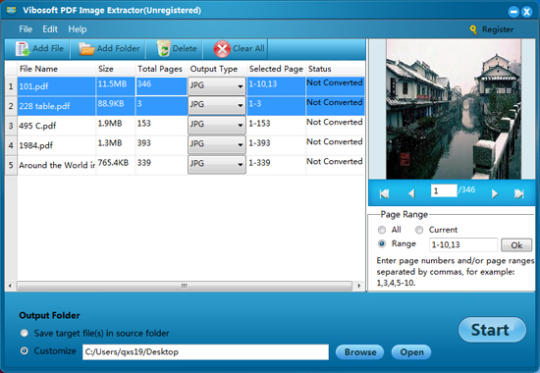Go to next preview page
This screenshot has width=540, height=373.
pyautogui.click(x=495, y=194)
